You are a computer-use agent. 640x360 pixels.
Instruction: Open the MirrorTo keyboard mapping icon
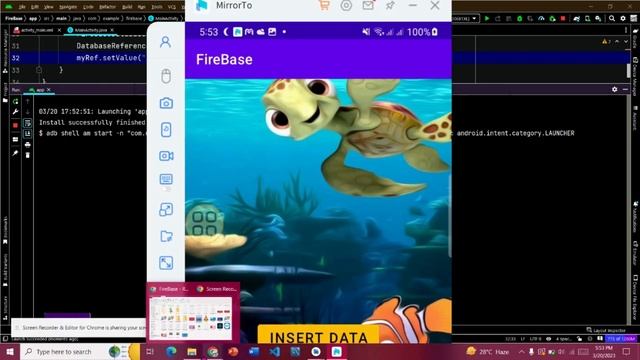(x=166, y=180)
